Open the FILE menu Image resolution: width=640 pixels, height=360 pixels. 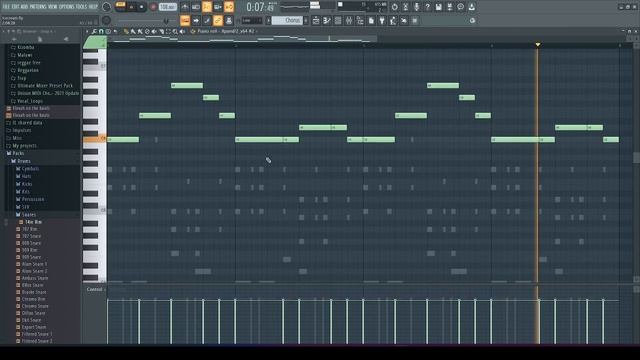(6, 7)
